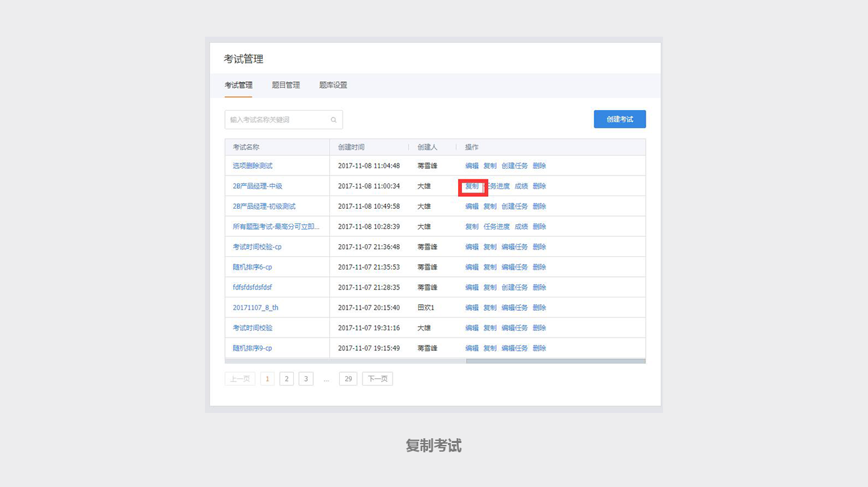868x487 pixels.
Task: Click 删除 for 所有题型考试 row
Action: [539, 227]
